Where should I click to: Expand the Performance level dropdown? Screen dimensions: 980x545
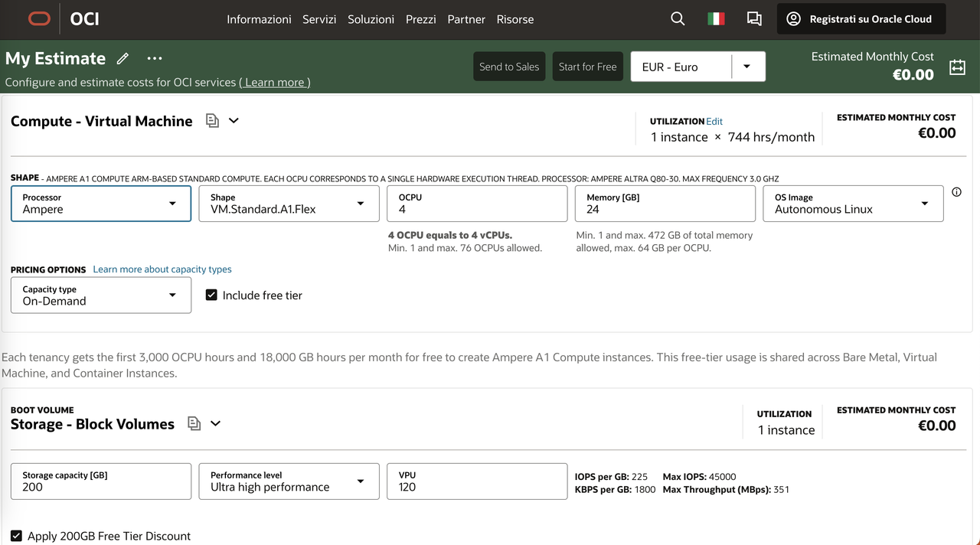(x=289, y=481)
